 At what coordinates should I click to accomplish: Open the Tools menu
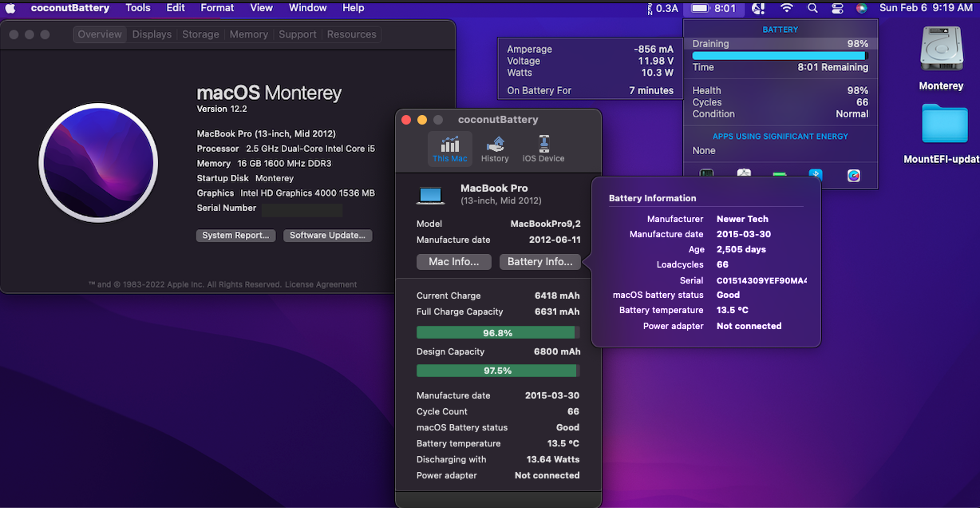(x=138, y=8)
